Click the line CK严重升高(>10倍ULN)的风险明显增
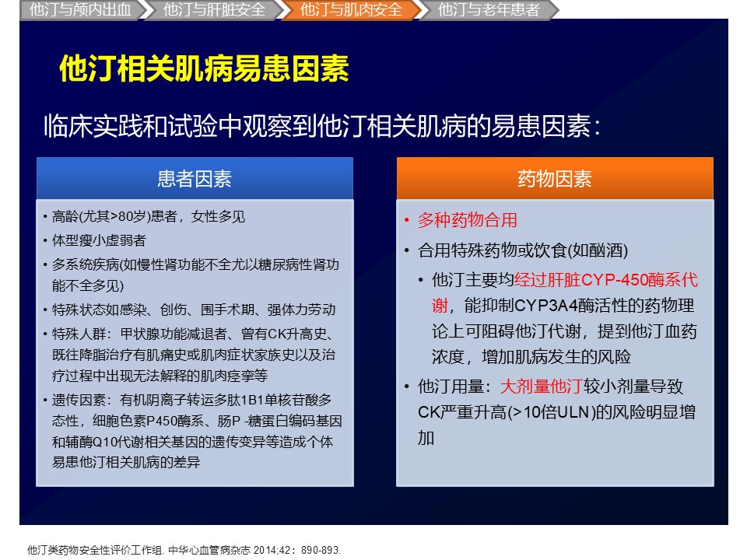 (x=556, y=412)
